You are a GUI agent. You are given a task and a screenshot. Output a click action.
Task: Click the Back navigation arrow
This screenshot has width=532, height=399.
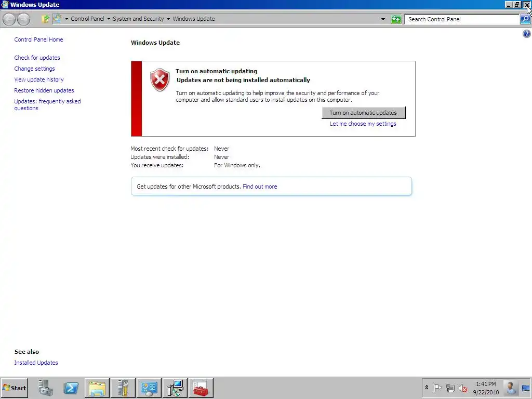[x=9, y=19]
